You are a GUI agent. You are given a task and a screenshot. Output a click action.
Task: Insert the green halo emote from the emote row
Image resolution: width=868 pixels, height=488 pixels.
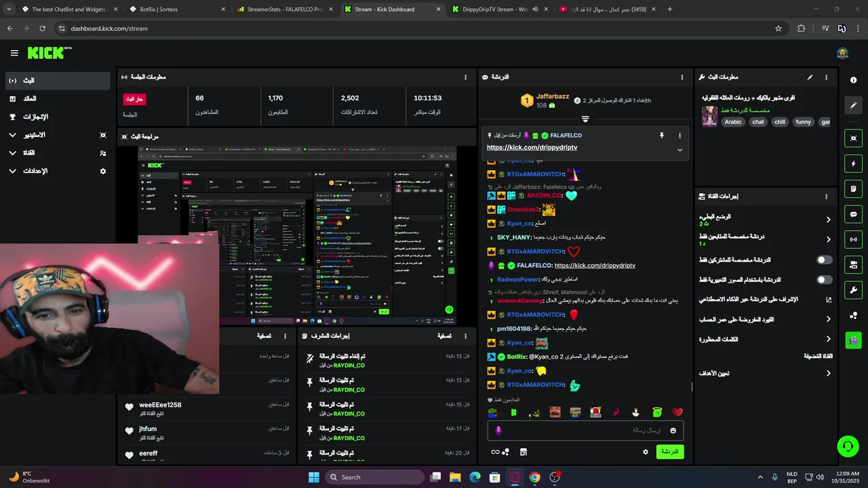[656, 412]
